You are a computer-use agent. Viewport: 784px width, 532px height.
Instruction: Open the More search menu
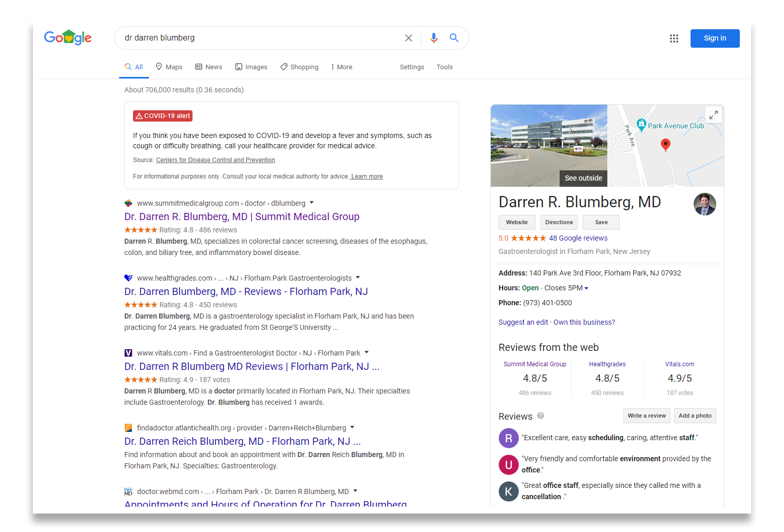pyautogui.click(x=341, y=67)
